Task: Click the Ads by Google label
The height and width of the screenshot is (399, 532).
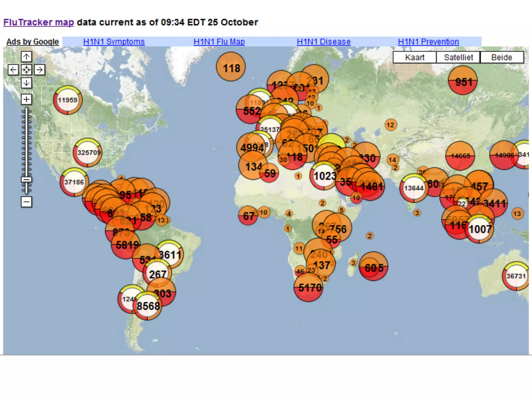Action: coord(32,42)
